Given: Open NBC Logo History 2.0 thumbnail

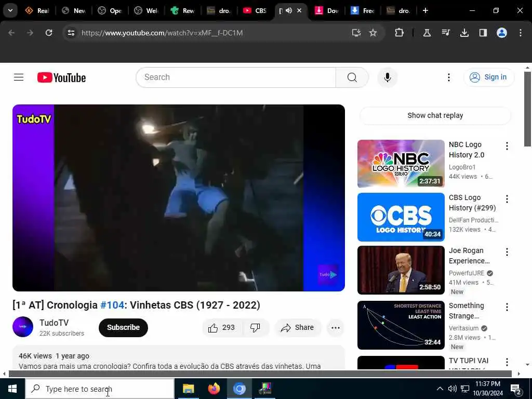Looking at the screenshot, I should (x=401, y=164).
